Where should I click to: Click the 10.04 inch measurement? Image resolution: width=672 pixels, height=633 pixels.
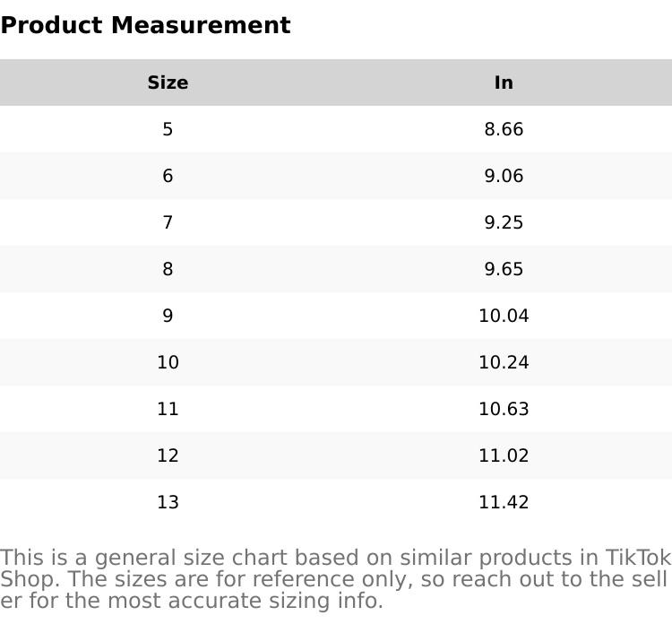[504, 316]
